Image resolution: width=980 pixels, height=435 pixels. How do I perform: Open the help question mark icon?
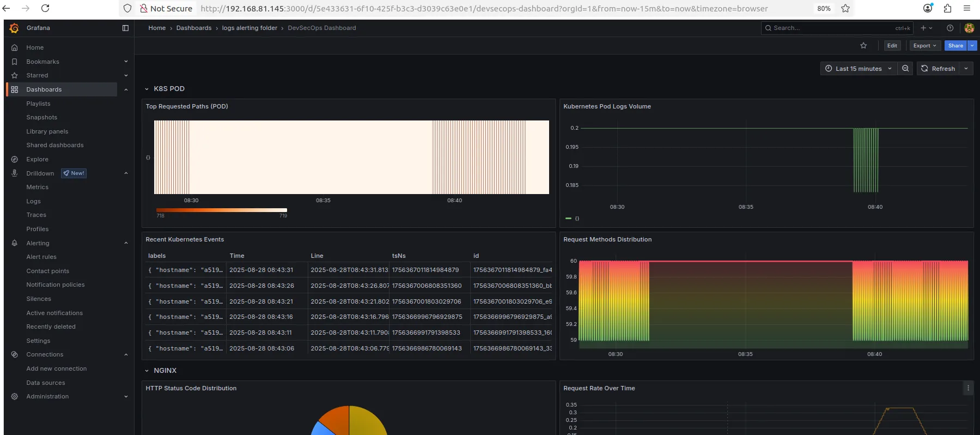950,28
